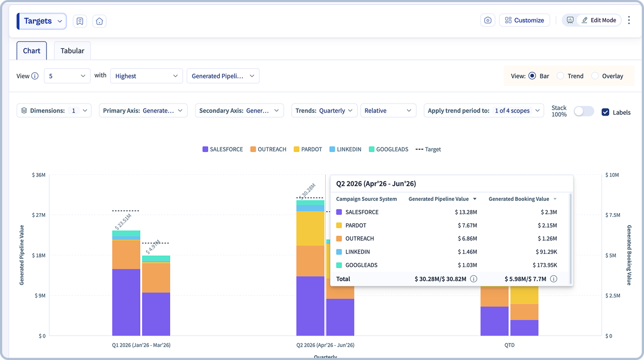Click the Q1 2026 (Jan'26 - Mar'26) axis label

click(141, 345)
